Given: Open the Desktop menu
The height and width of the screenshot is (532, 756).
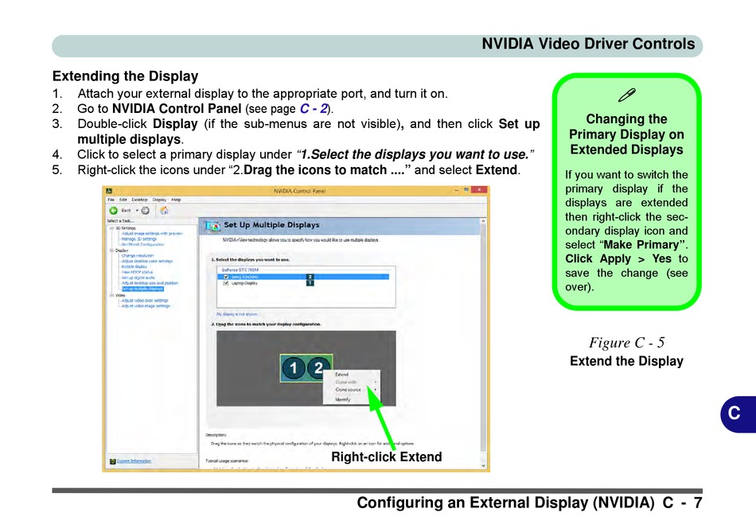Looking at the screenshot, I should tap(140, 200).
